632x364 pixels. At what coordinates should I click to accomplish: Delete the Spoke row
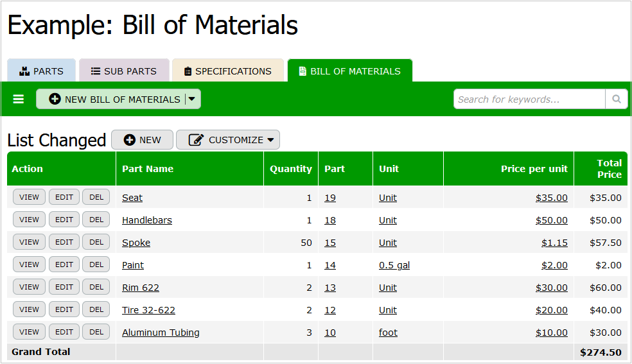click(x=96, y=242)
